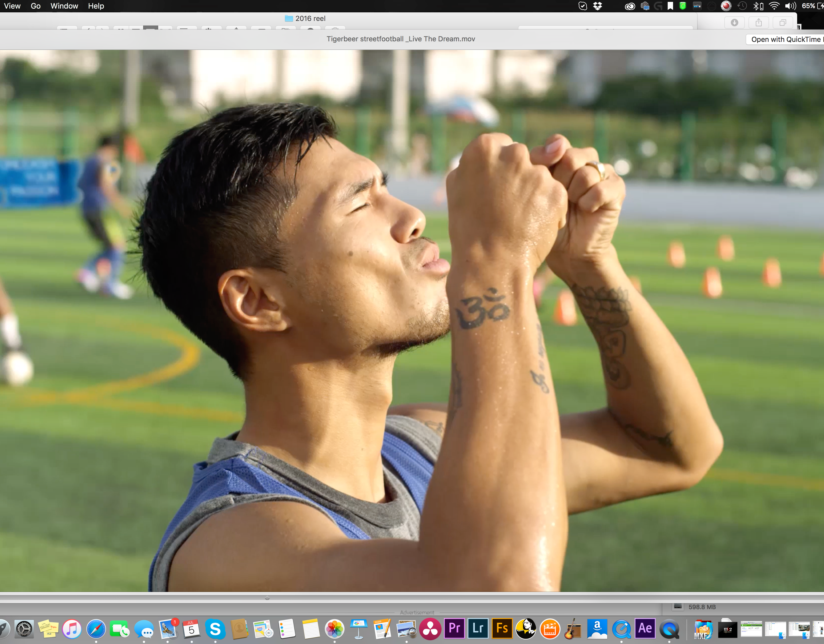The width and height of the screenshot is (824, 644).
Task: Click the preview resize handle below video
Action: click(x=267, y=598)
